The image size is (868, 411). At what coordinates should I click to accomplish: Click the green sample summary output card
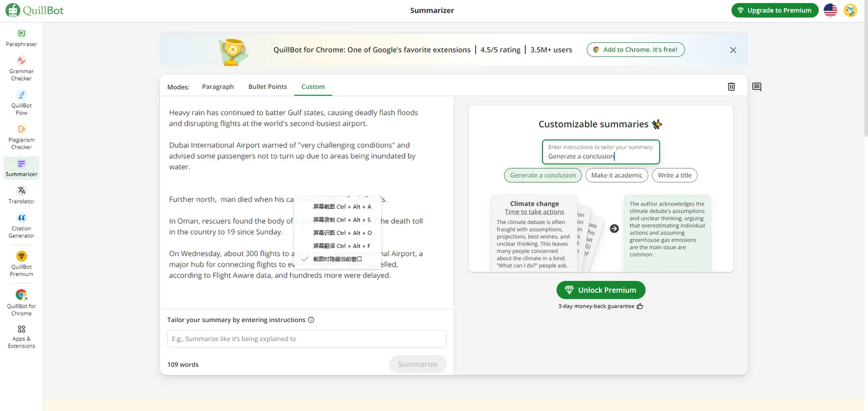pos(667,233)
